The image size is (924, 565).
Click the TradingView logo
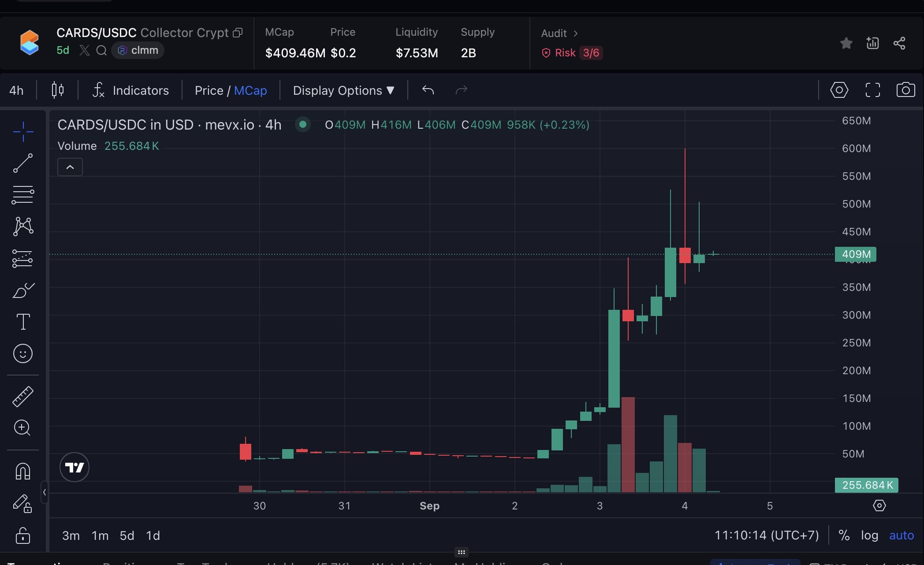pyautogui.click(x=75, y=467)
